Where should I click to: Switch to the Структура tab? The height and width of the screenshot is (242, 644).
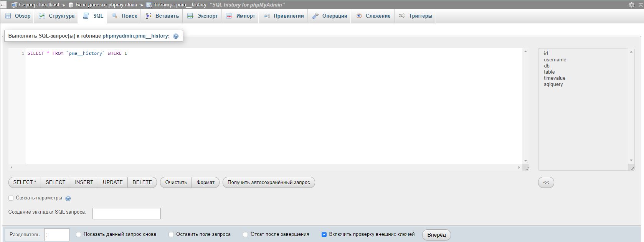point(56,16)
